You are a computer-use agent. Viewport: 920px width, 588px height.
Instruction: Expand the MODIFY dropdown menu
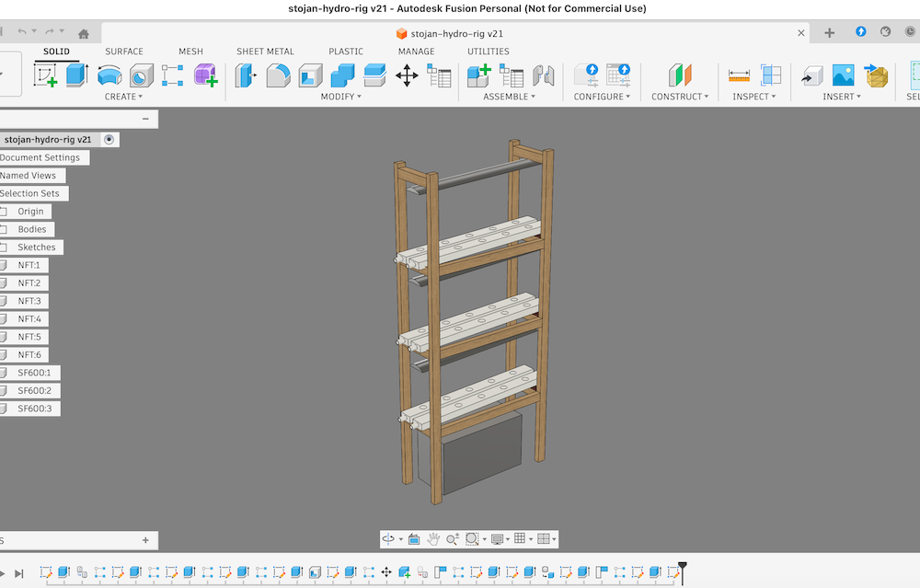[x=340, y=97]
